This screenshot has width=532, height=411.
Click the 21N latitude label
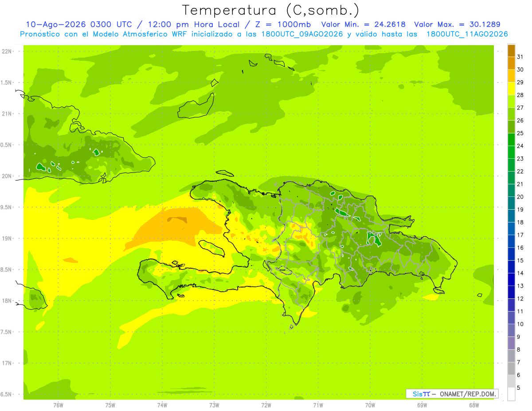click(x=7, y=114)
